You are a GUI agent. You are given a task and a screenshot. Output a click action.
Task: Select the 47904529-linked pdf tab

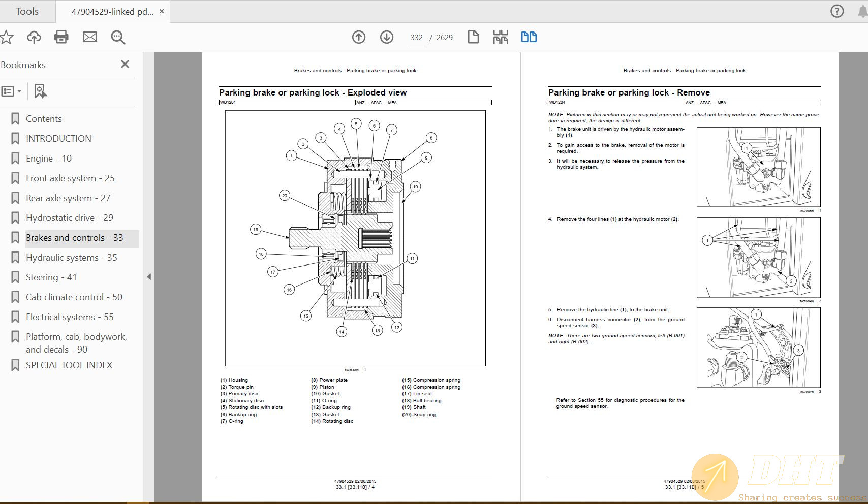click(112, 11)
